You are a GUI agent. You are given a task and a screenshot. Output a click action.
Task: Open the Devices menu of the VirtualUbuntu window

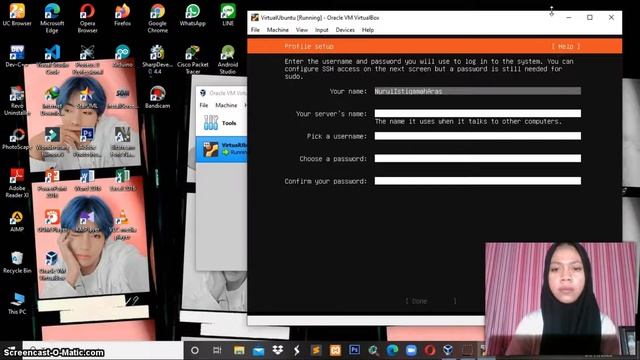coord(345,30)
